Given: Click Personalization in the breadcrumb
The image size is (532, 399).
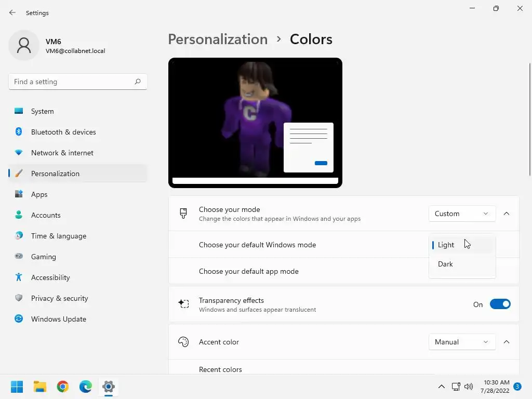Looking at the screenshot, I should [x=218, y=39].
